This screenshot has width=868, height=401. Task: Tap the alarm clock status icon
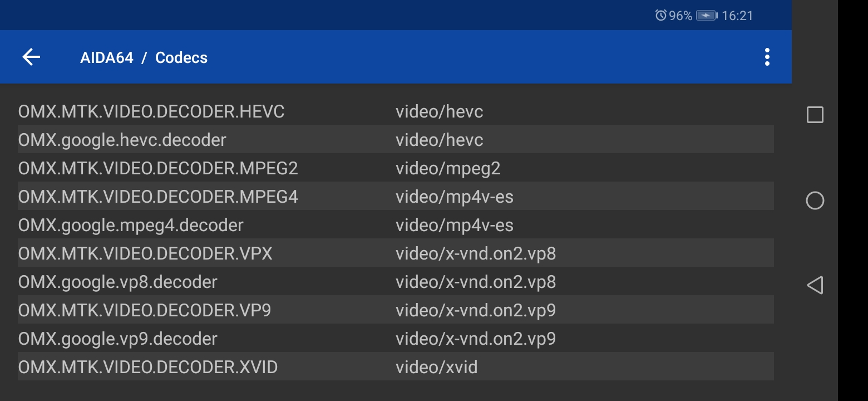[x=660, y=16]
